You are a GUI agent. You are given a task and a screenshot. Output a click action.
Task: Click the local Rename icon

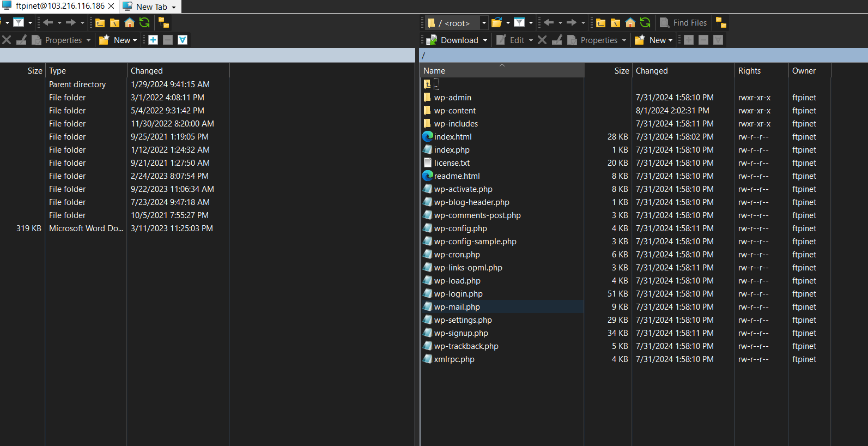click(x=22, y=40)
